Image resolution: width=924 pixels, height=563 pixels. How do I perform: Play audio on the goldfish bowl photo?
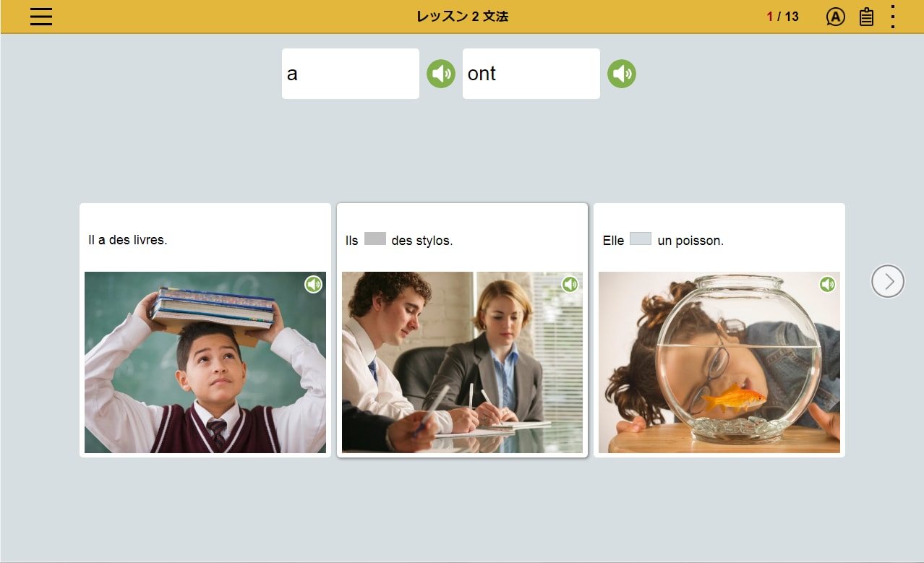(828, 284)
